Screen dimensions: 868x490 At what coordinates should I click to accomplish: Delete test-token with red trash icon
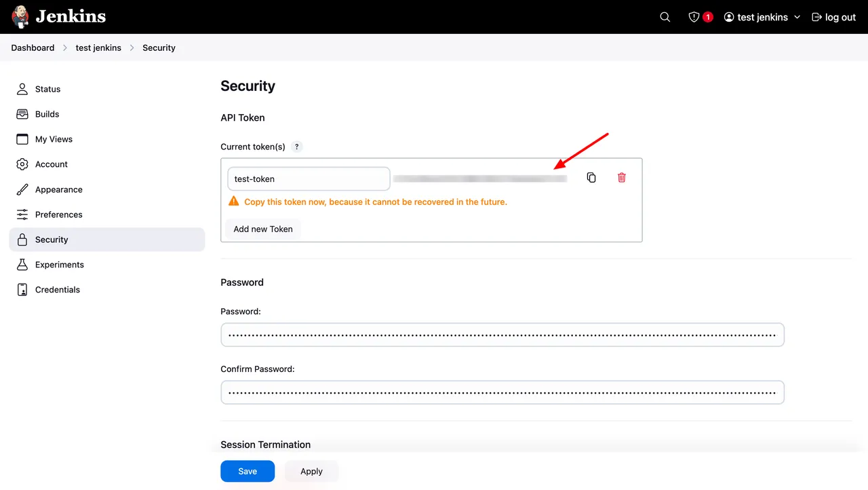tap(622, 178)
